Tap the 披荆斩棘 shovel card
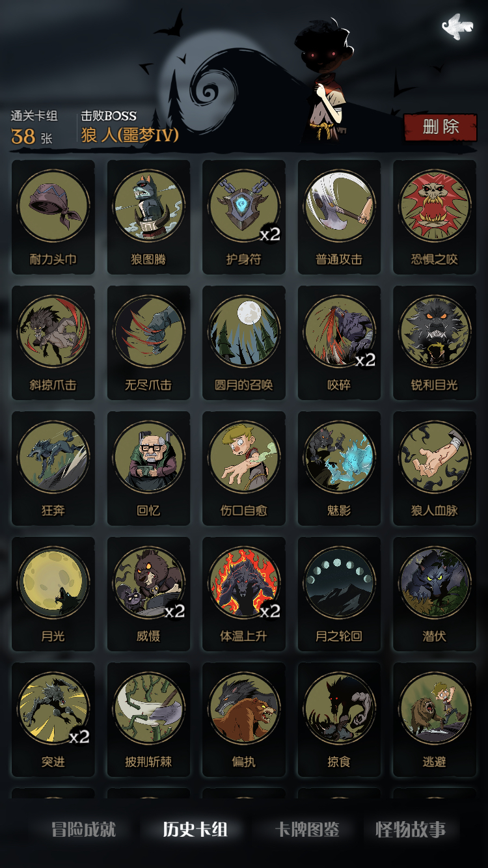This screenshot has width=488, height=868. 148,720
